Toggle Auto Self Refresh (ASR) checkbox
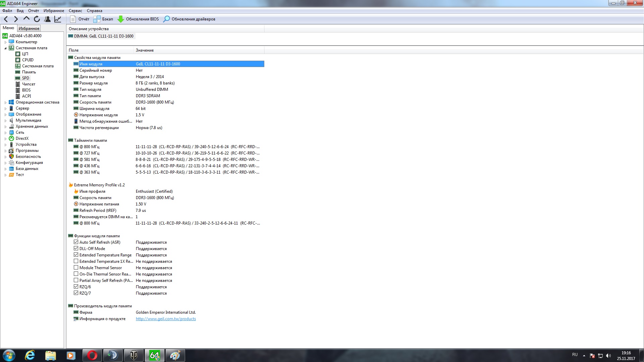644x362 pixels. pos(76,242)
